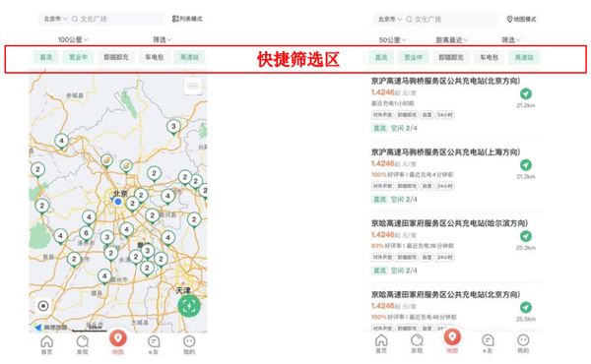Open 京哈高速田家府服务区公共充电站(哈尔滨方向) station

(x=449, y=223)
